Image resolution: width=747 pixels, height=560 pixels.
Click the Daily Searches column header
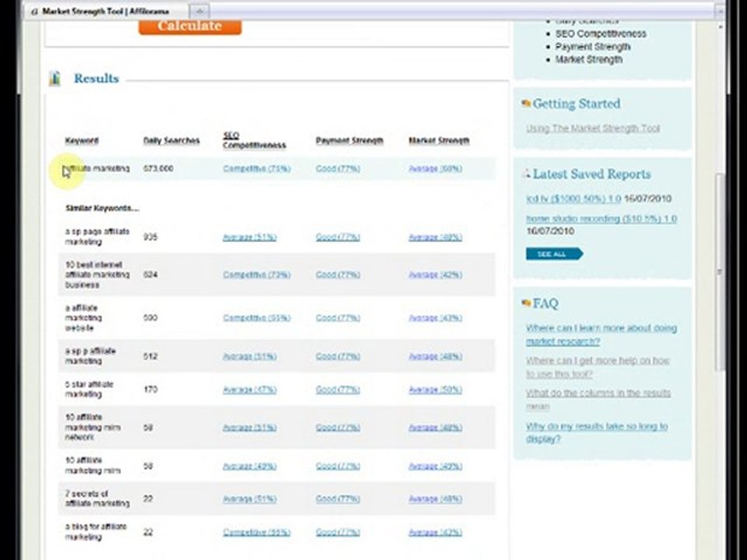[x=171, y=141]
